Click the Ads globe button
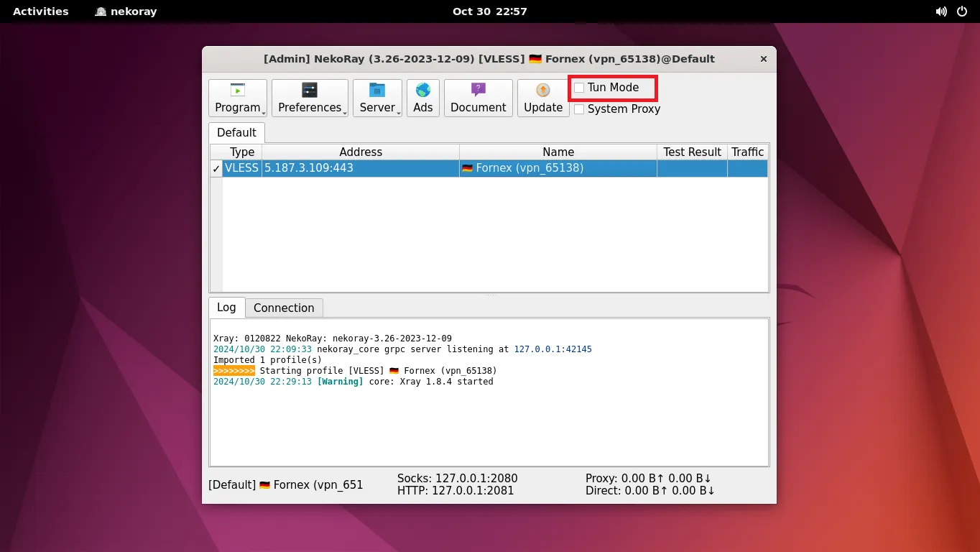The image size is (980, 552). pyautogui.click(x=423, y=98)
